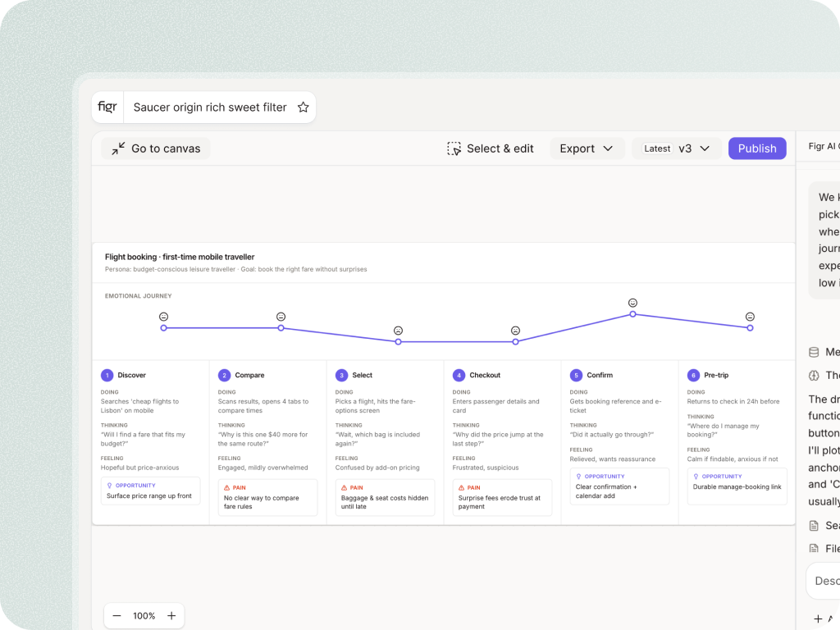Click the brain icon in the Figr AI panel
The image size is (840, 630).
tap(814, 376)
